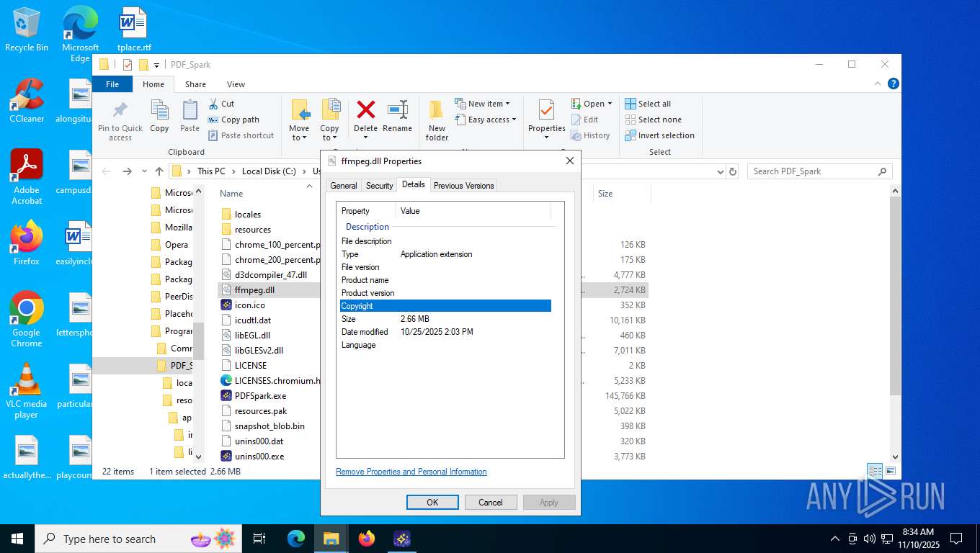
Task: Switch to the View ribbon tab
Action: click(236, 84)
